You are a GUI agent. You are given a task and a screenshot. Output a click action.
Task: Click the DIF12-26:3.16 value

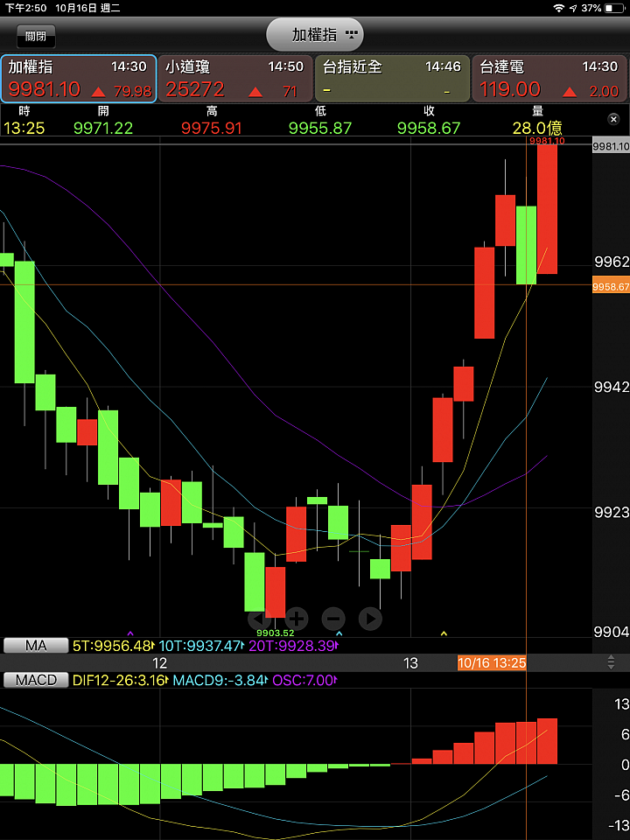pos(121,681)
